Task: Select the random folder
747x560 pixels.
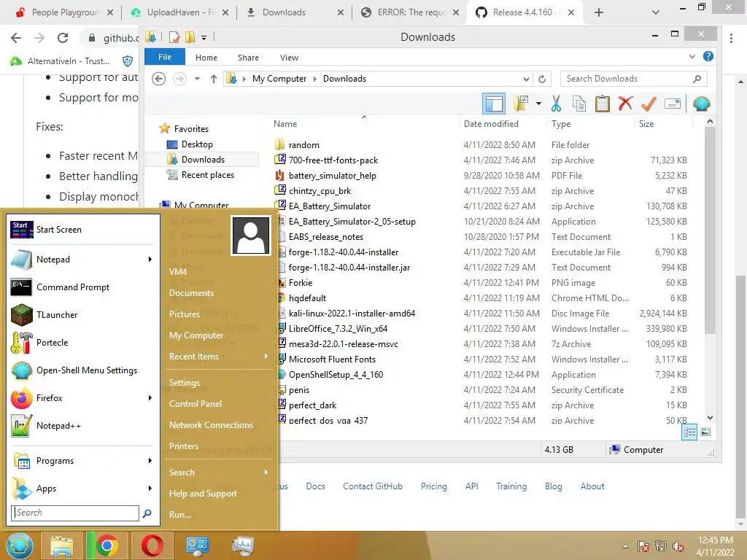Action: pos(304,145)
